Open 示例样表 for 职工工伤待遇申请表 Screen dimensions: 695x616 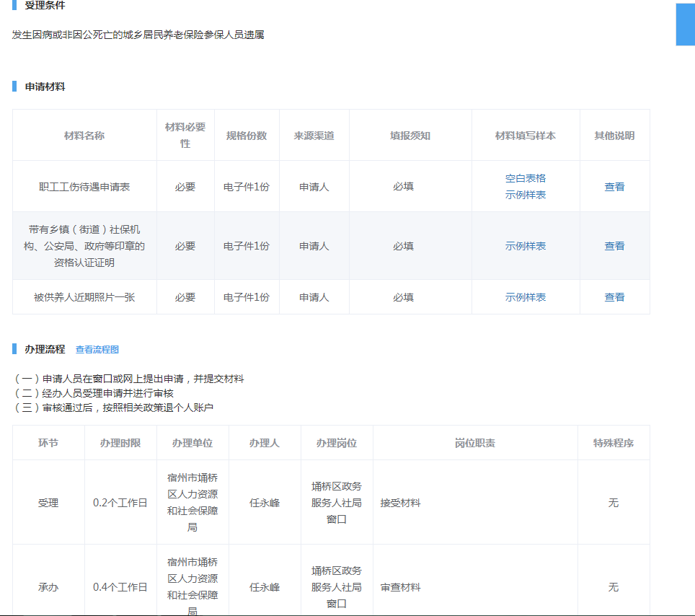(x=525, y=195)
